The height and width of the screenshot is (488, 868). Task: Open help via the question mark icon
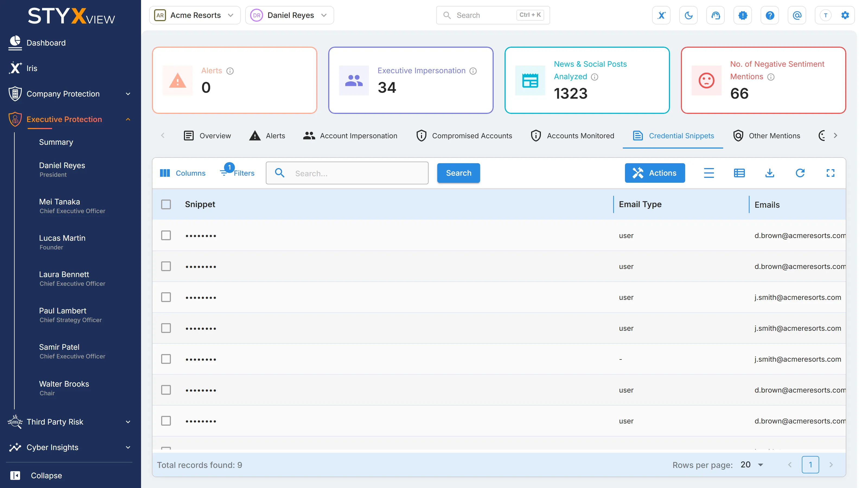770,15
